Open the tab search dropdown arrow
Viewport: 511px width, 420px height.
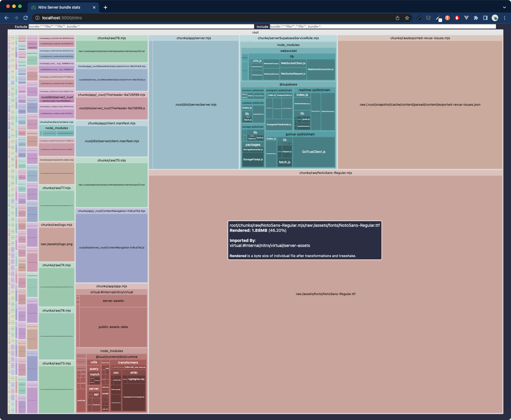(504, 7)
